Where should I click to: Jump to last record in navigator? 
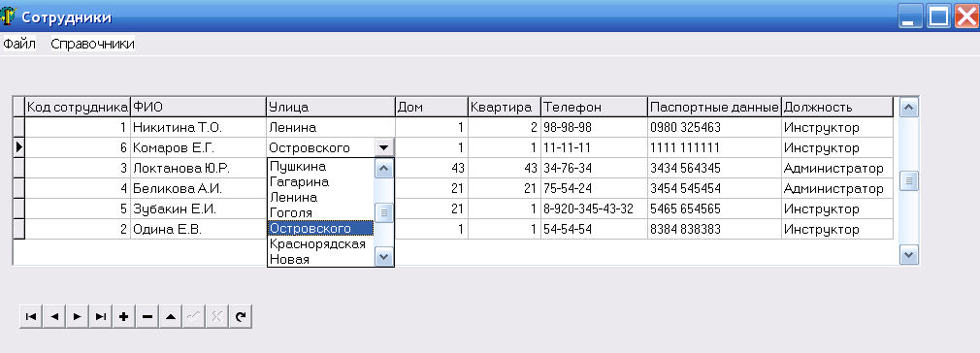point(100,317)
